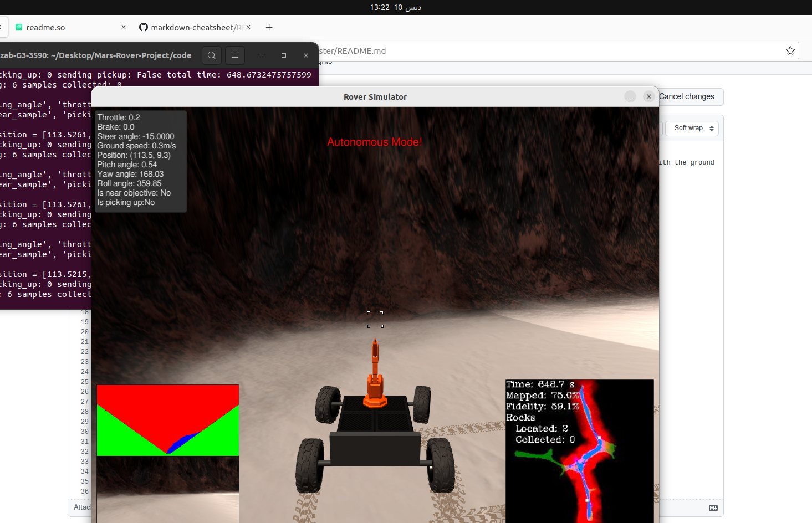Screen dimensions: 812x523
Task: Click line number 25 in the editor
Action: click(85, 382)
